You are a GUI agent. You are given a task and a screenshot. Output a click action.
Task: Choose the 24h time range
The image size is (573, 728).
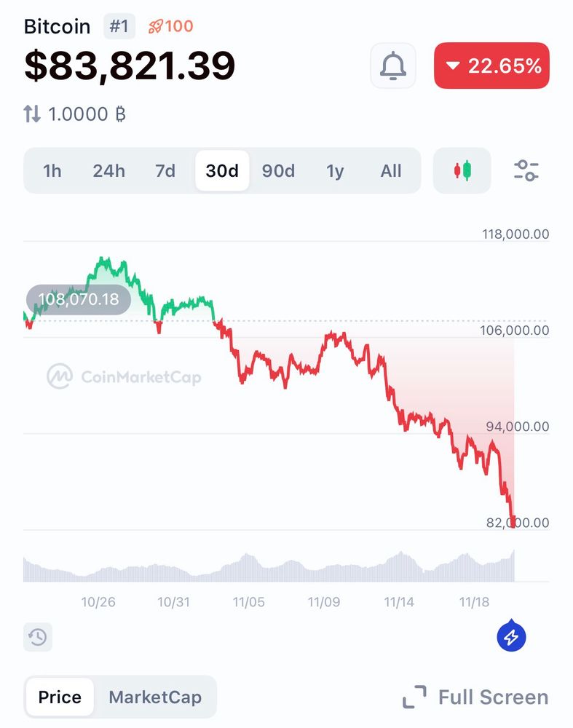point(108,171)
